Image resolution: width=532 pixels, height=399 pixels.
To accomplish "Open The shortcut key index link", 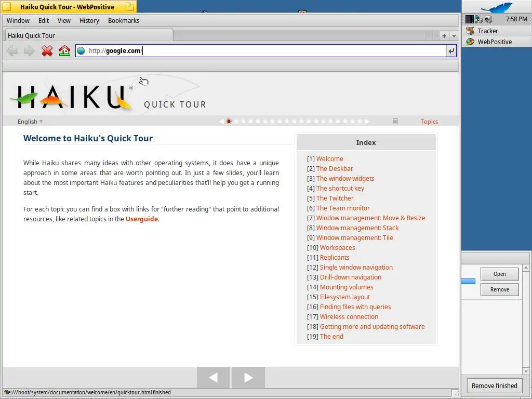I will tap(340, 188).
